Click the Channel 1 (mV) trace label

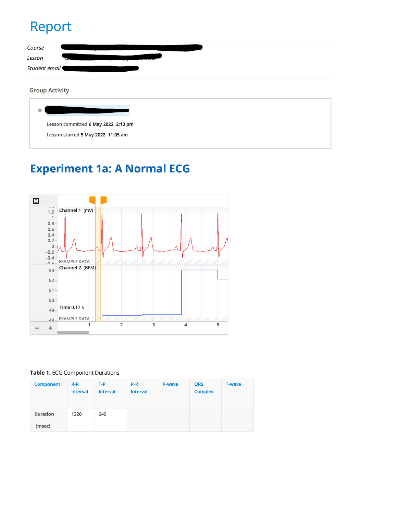pyautogui.click(x=75, y=210)
